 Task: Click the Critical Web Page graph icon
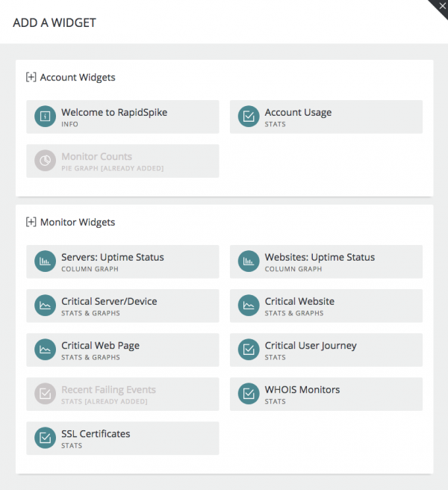click(46, 350)
